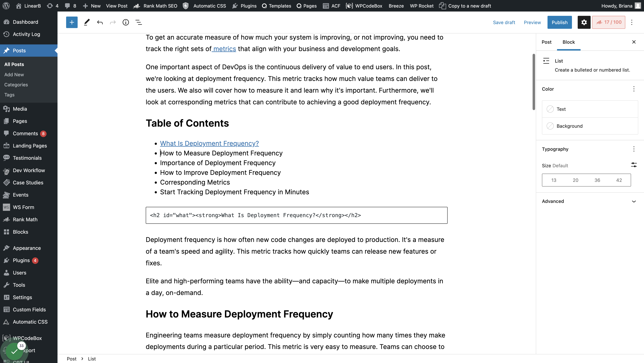
Task: Open the Background color picker
Action: [590, 126]
